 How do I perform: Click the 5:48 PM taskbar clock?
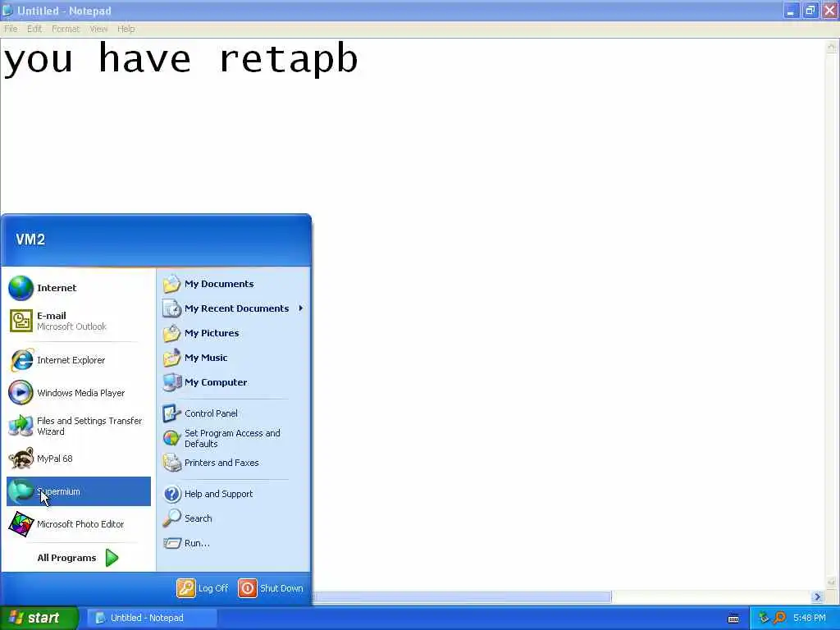(810, 618)
